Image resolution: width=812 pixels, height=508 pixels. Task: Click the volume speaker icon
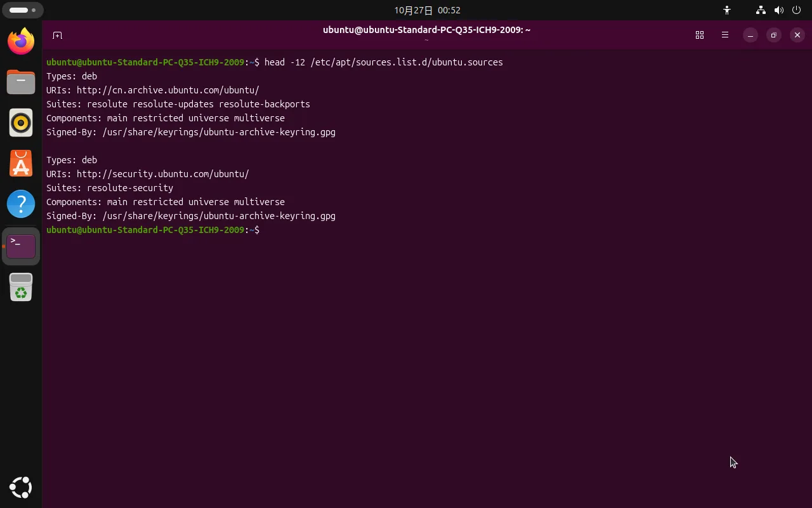(x=779, y=10)
